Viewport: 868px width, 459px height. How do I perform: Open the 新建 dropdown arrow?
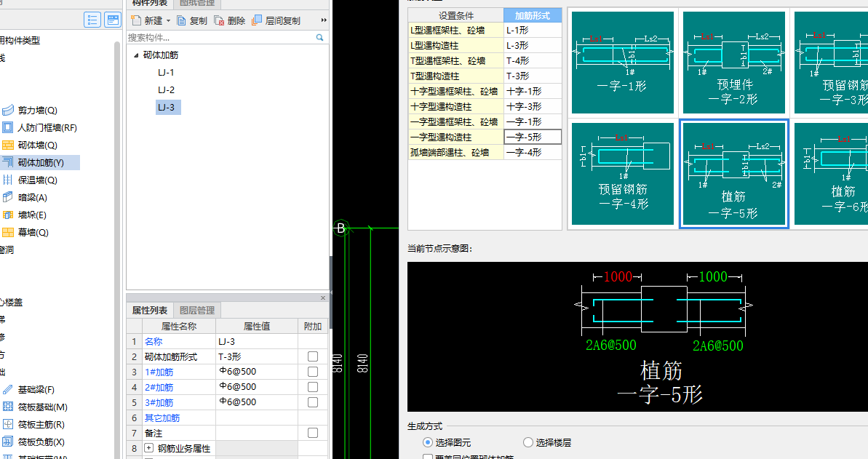pyautogui.click(x=168, y=21)
